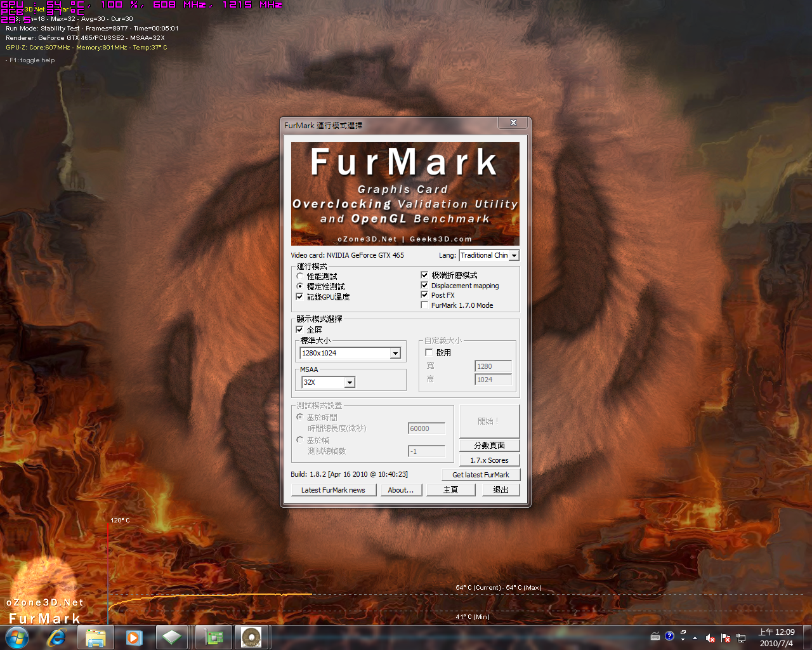Click the blue help question-mark tray icon
The height and width of the screenshot is (650, 812).
tap(669, 636)
